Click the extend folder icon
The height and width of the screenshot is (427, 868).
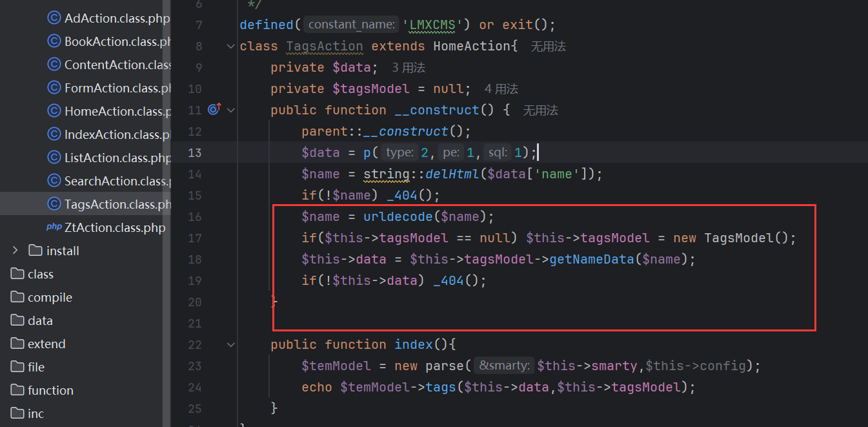17,344
